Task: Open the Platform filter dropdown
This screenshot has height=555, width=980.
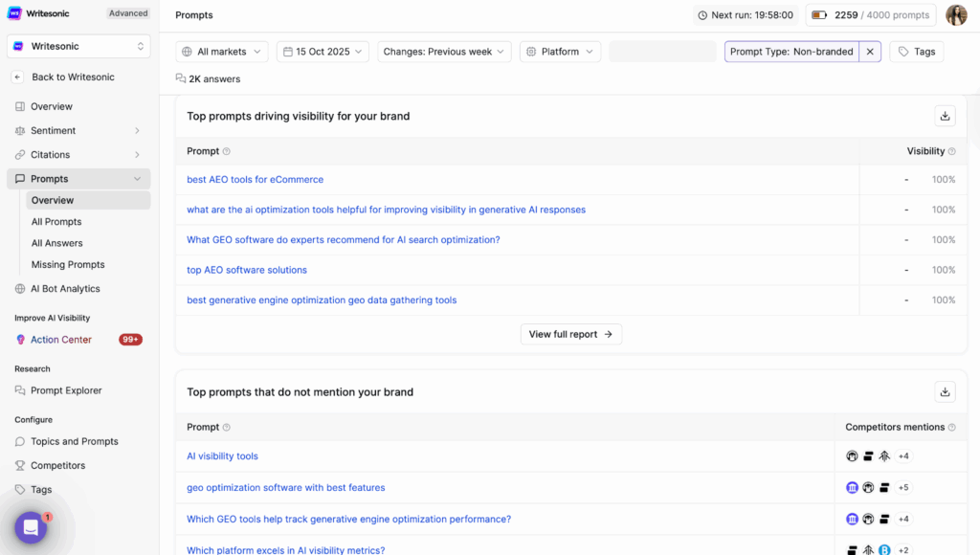Action: (x=560, y=52)
